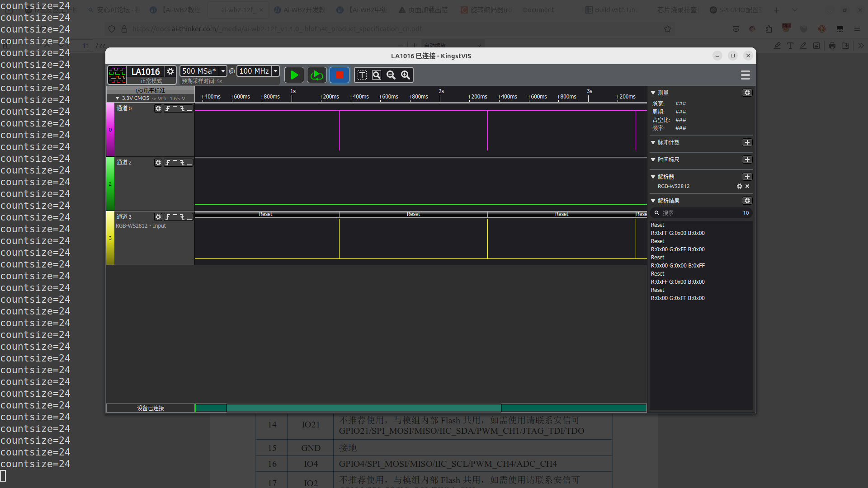This screenshot has width=868, height=488.
Task: Add a new protocol analyzer
Action: (x=747, y=177)
